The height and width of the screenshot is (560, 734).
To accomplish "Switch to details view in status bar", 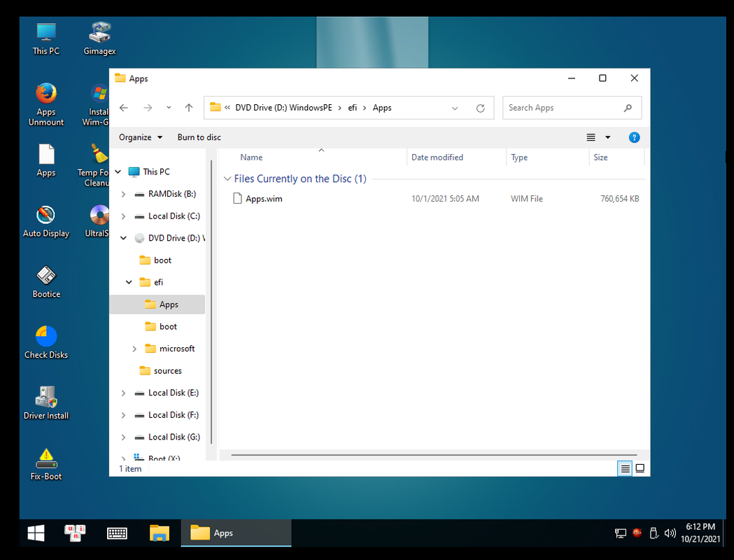I will click(x=625, y=468).
